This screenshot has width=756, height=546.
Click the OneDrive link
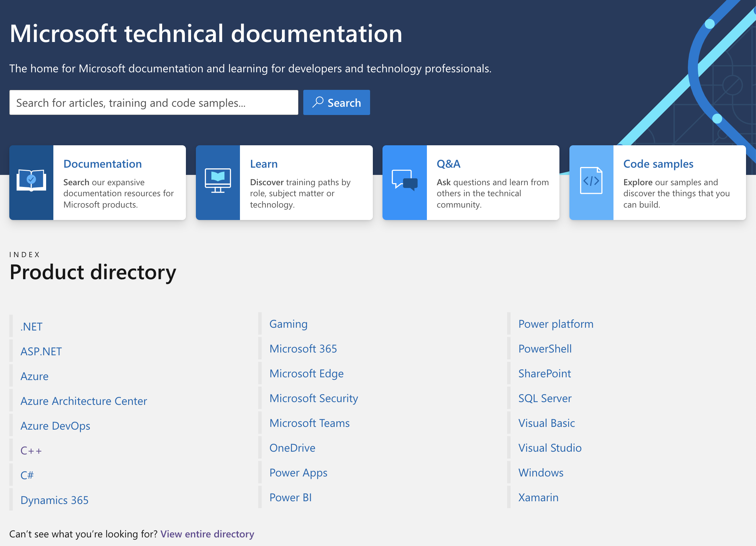point(292,448)
